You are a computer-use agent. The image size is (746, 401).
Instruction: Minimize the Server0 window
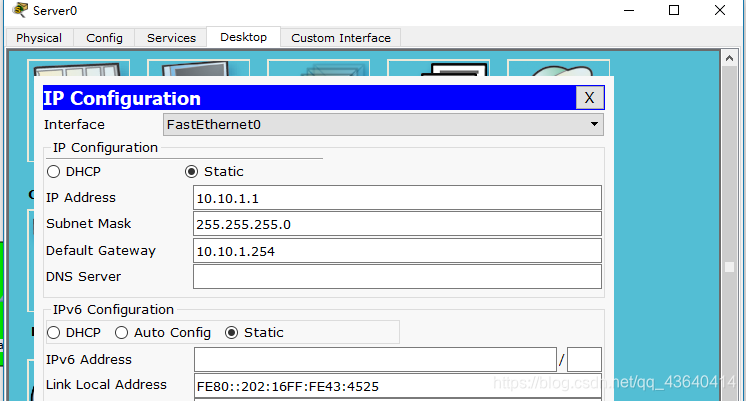click(629, 10)
